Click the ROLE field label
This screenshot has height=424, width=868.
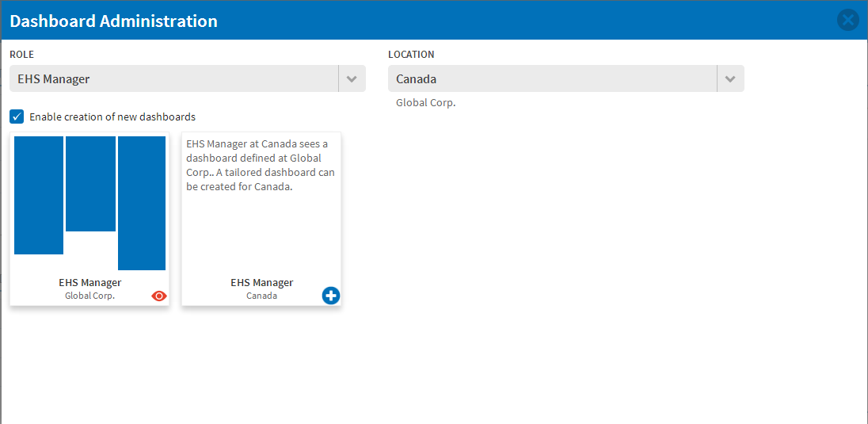pyautogui.click(x=21, y=55)
